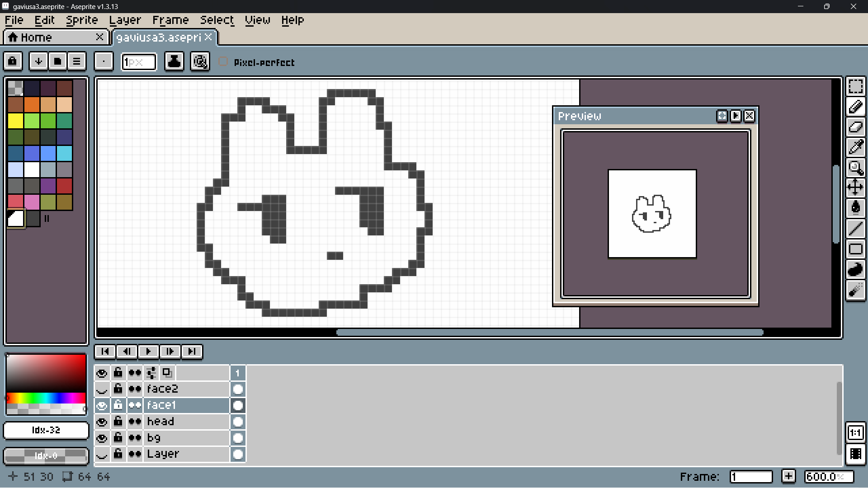Select the Eyedropper tool

[x=855, y=147]
